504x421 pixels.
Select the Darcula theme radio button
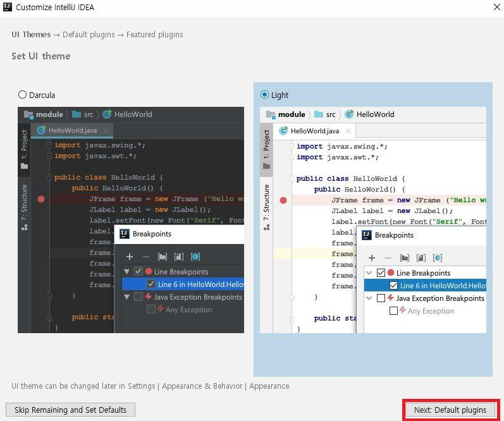(22, 95)
